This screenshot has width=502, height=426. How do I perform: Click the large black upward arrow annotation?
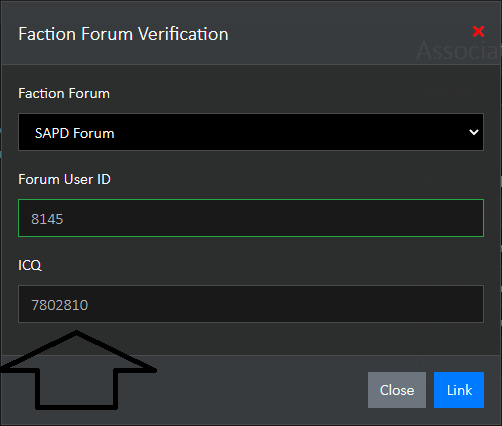[x=77, y=370]
